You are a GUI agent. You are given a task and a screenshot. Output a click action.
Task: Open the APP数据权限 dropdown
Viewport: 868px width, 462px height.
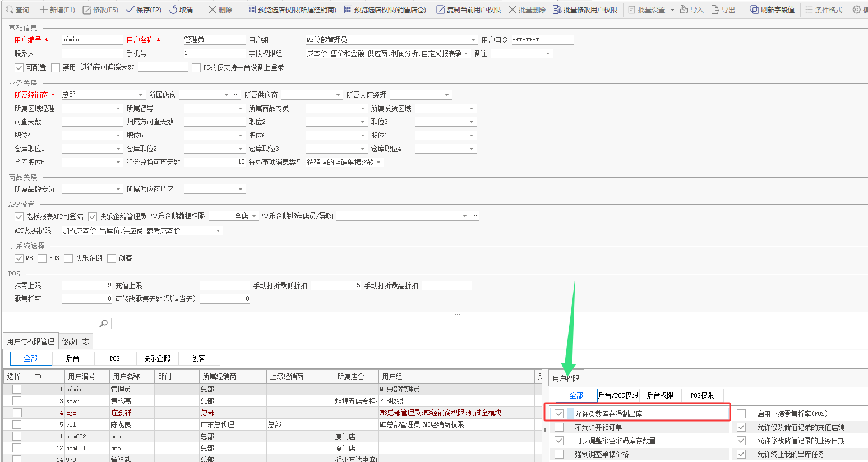point(219,231)
